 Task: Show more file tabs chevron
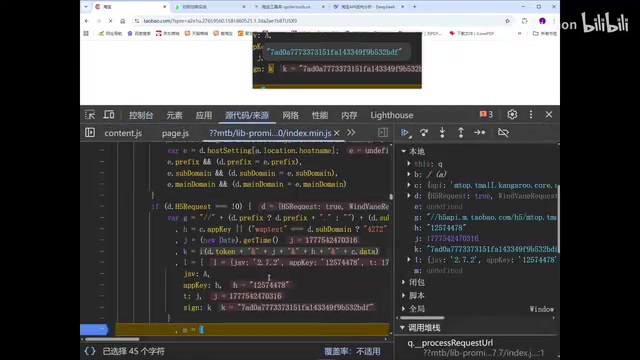coord(351,133)
